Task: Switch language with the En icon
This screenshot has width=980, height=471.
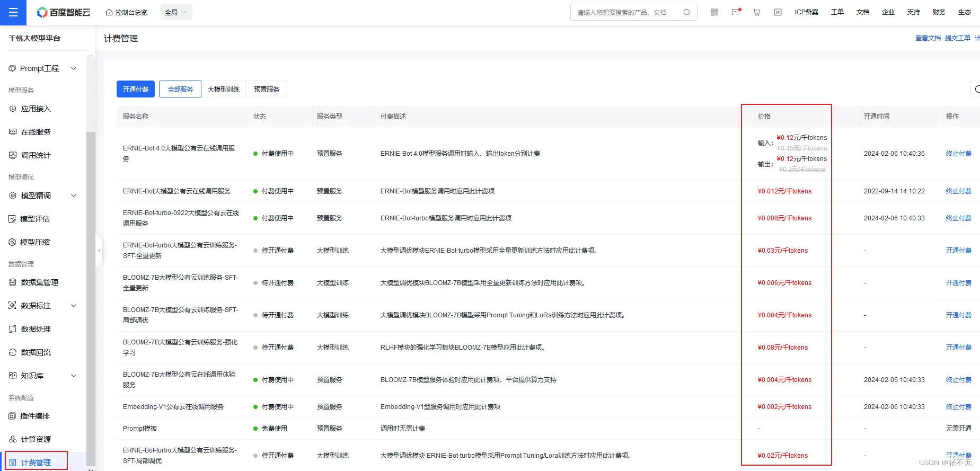Action: point(778,12)
